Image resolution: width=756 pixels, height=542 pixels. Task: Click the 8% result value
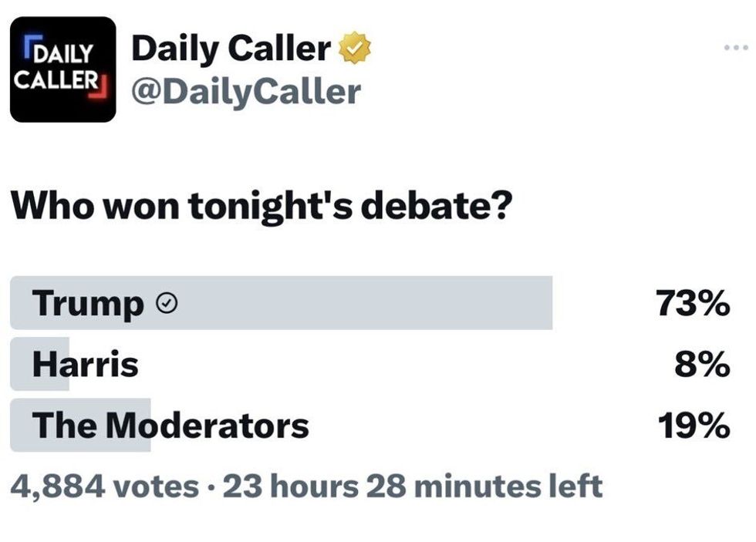point(704,365)
